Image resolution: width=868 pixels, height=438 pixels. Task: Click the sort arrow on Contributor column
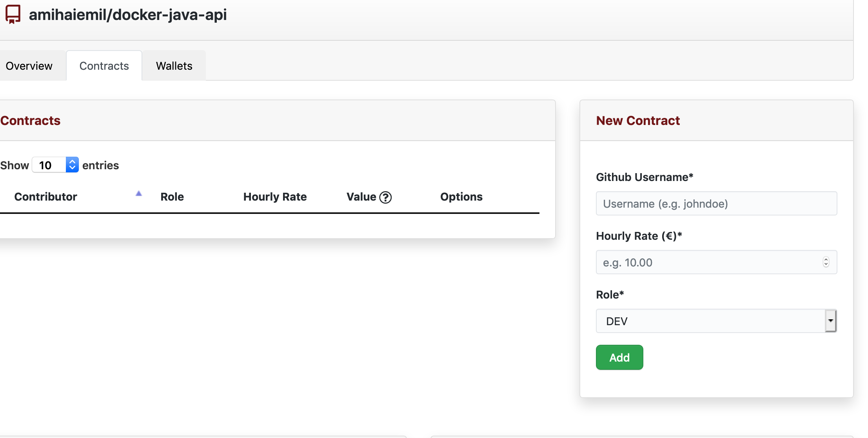138,194
